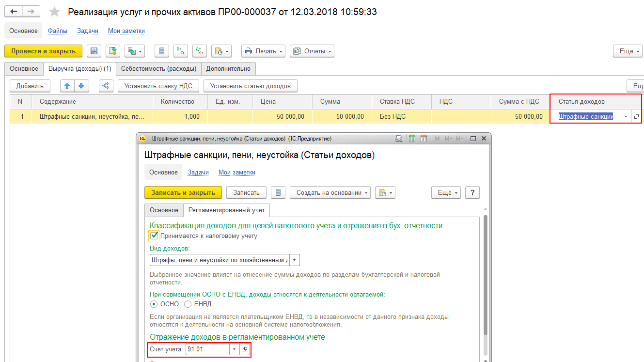Move row down with blue down arrow
This screenshot has height=362, width=644.
click(x=81, y=86)
